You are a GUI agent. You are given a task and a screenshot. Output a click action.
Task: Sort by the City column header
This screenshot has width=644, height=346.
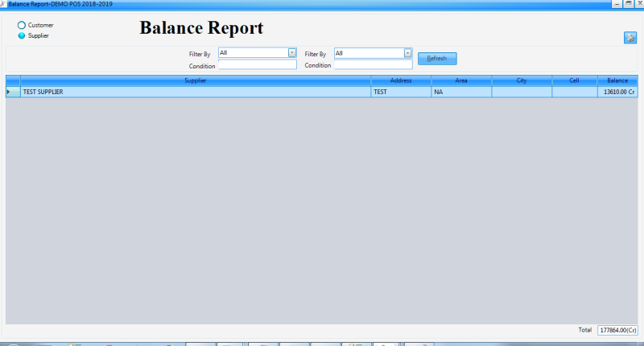coord(521,80)
